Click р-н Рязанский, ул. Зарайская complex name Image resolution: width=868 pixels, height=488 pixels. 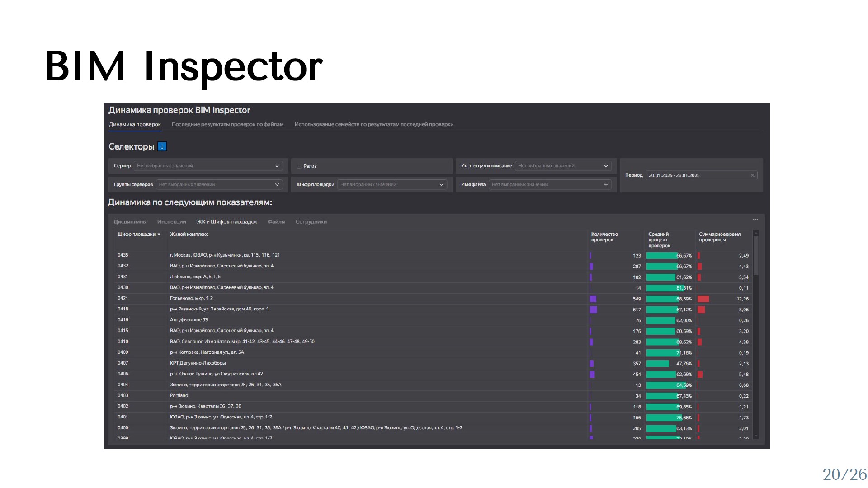(x=219, y=309)
